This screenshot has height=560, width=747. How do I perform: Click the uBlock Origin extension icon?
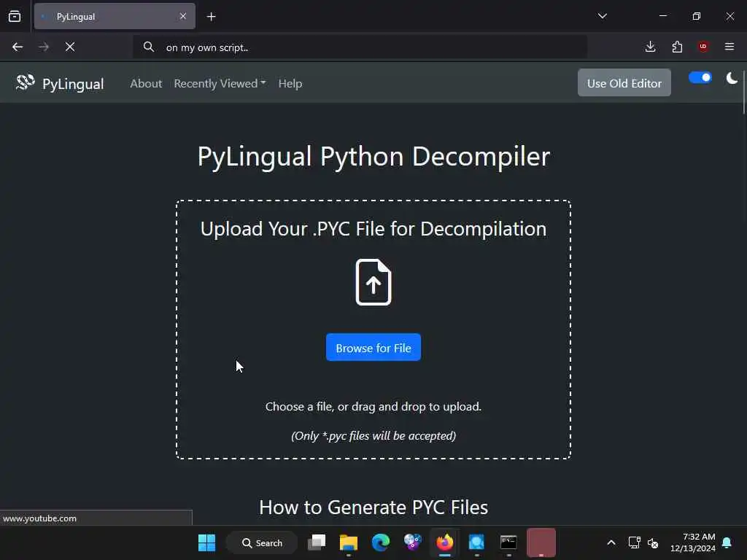[x=703, y=47]
